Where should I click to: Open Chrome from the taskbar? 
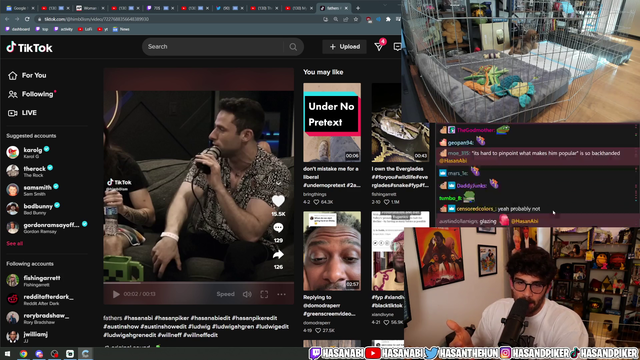point(23,354)
